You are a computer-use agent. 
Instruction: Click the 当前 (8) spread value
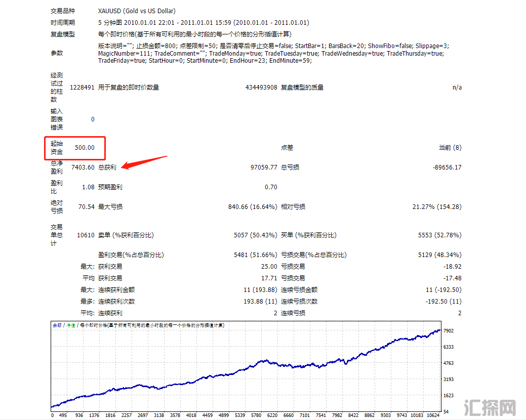(450, 148)
